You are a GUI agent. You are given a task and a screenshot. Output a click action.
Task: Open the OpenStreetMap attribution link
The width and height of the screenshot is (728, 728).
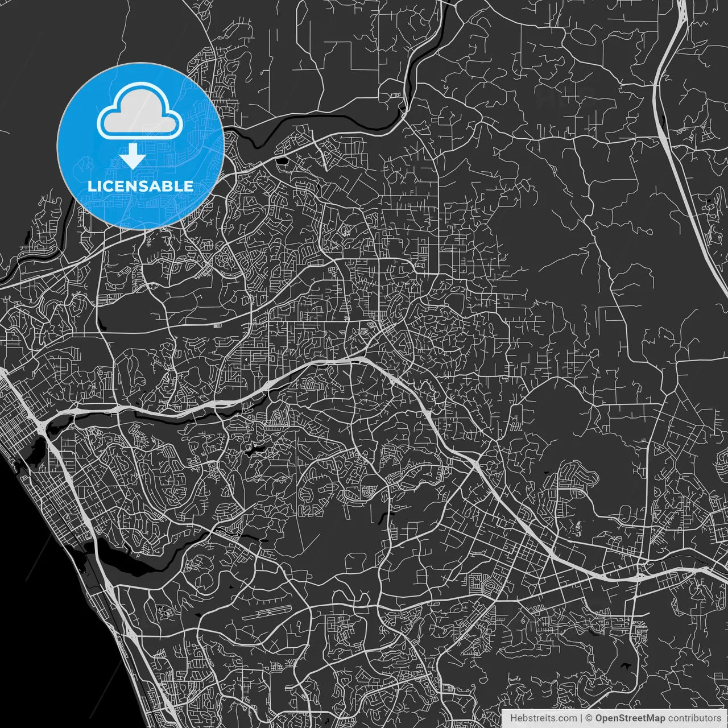click(x=630, y=718)
